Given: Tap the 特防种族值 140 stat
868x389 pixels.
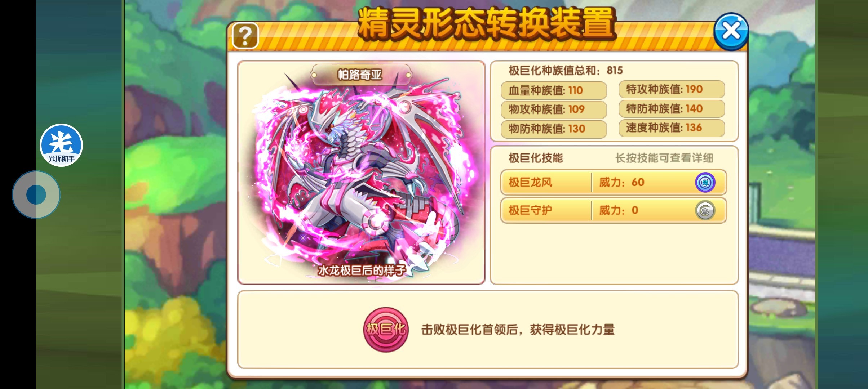Looking at the screenshot, I should click(x=672, y=109).
